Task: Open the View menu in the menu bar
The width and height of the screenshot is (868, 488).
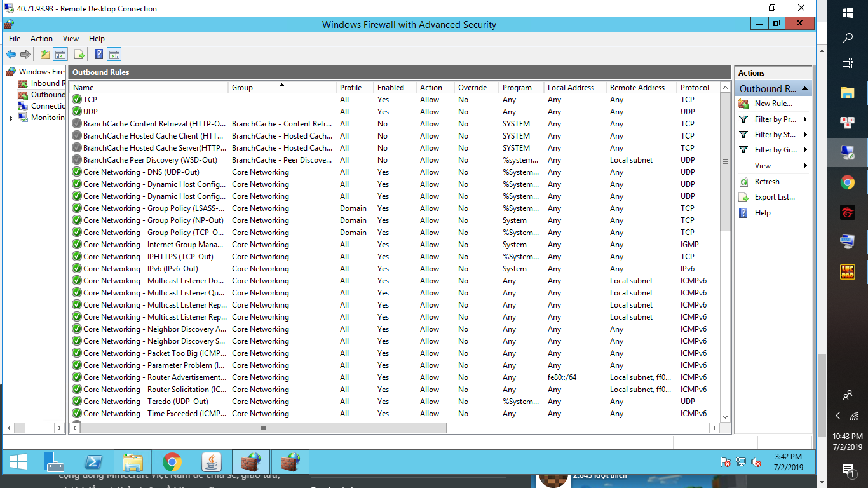Action: tap(71, 39)
